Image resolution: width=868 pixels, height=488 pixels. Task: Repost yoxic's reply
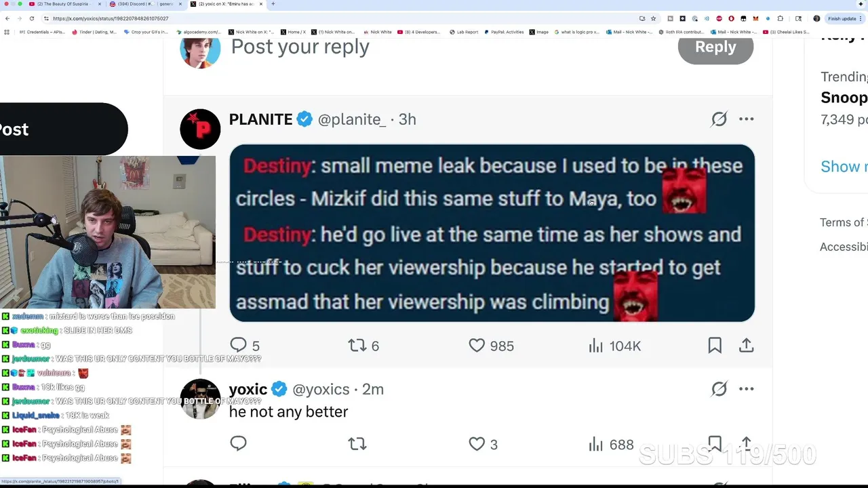[x=357, y=444]
